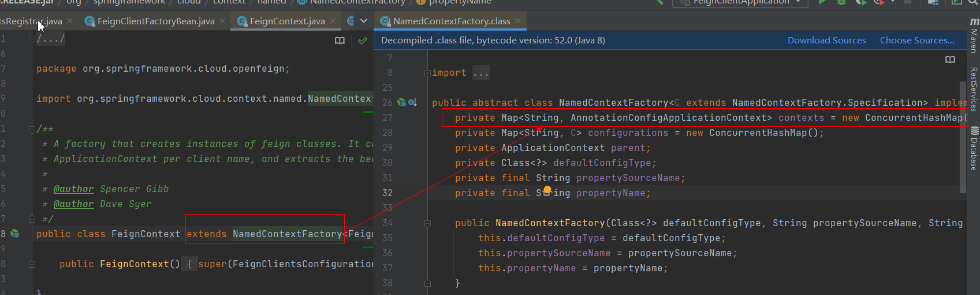
Task: Click the 'defaultConfigType' field on line 30
Action: click(602, 163)
